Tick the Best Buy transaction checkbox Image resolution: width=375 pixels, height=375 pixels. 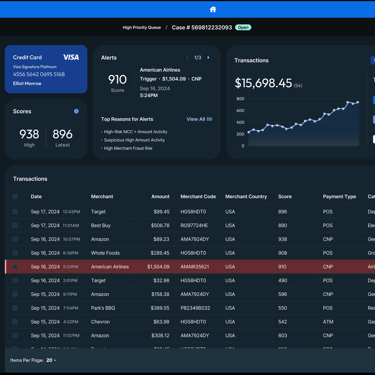pyautogui.click(x=15, y=226)
